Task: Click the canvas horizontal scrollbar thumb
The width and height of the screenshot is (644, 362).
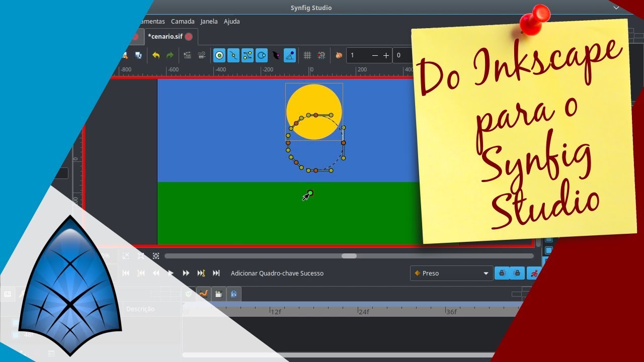Action: tap(349, 256)
